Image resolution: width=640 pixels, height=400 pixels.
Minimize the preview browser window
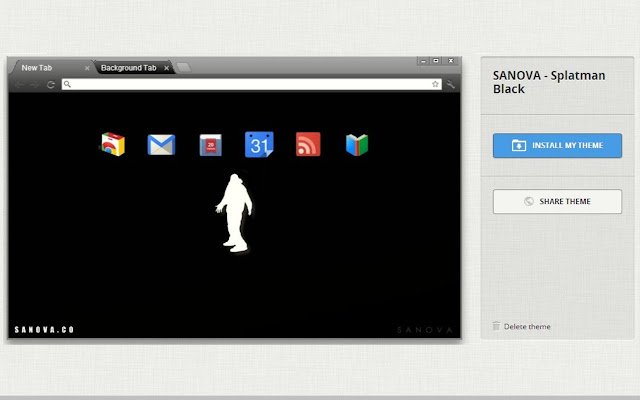pyautogui.click(x=423, y=61)
